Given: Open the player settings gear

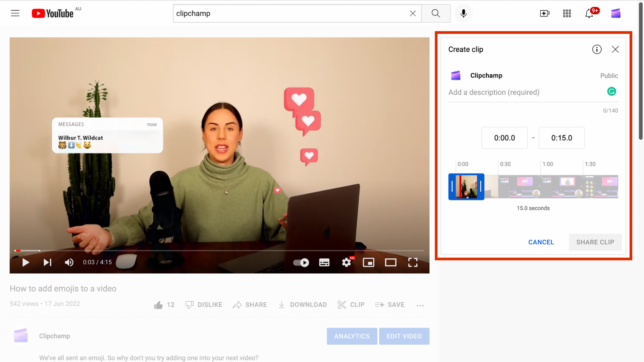Looking at the screenshot, I should [x=346, y=262].
